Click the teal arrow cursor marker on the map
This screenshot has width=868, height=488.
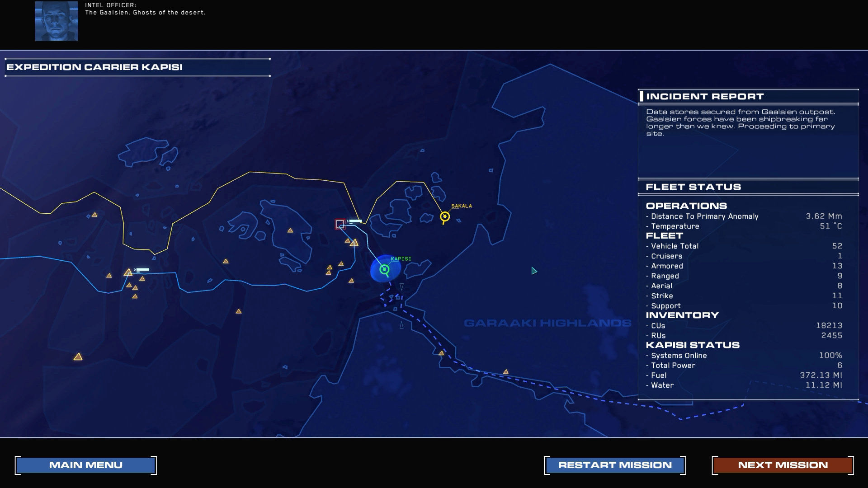point(534,271)
